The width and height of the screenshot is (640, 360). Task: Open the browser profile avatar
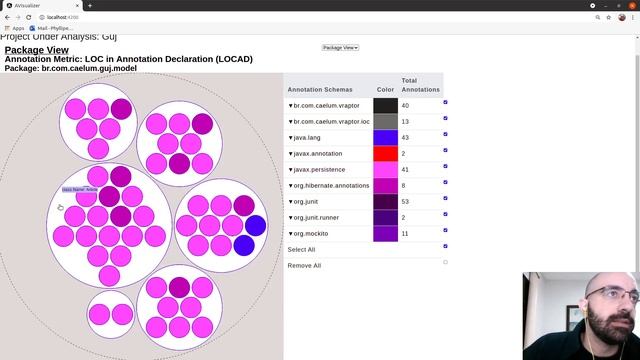(x=622, y=17)
